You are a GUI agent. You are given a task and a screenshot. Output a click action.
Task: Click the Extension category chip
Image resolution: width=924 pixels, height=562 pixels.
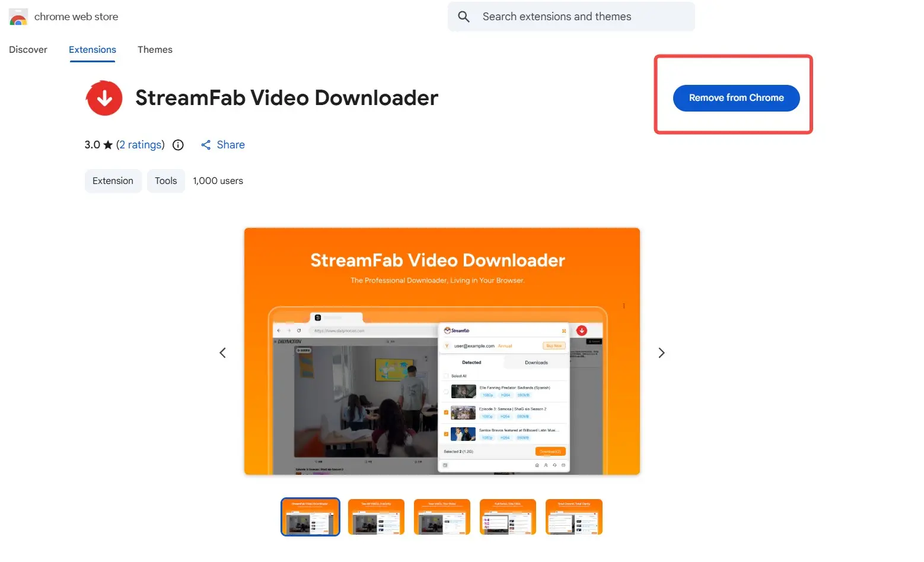tap(113, 181)
